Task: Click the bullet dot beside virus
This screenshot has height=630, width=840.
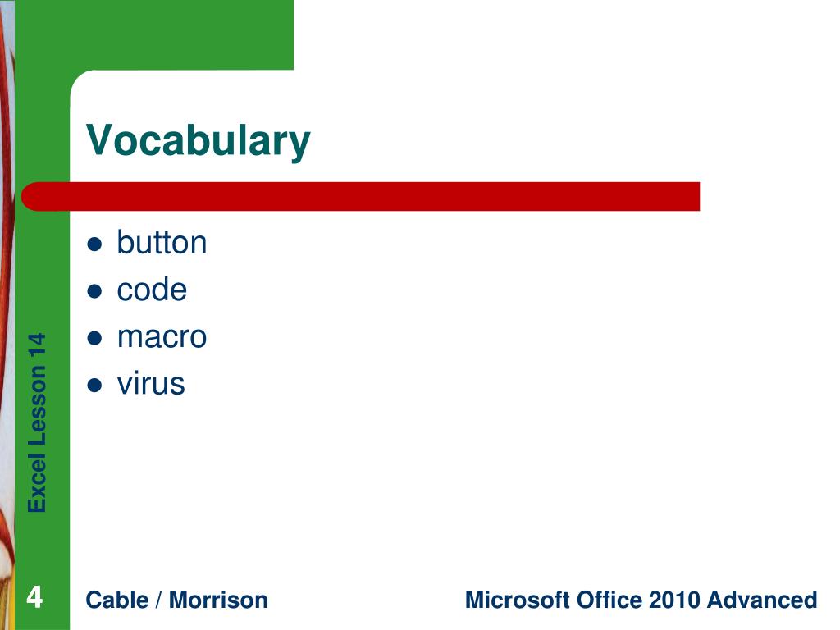Action: (x=94, y=386)
